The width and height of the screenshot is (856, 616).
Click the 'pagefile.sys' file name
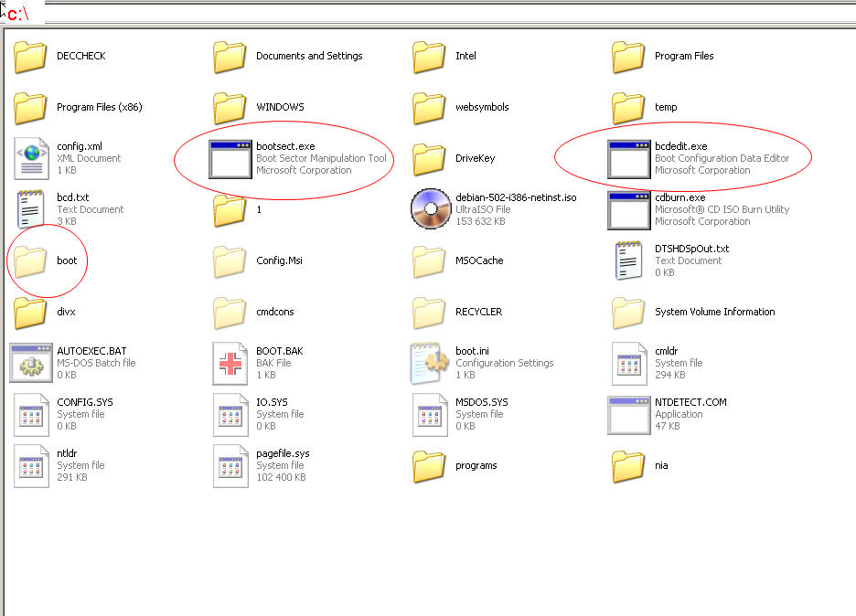coord(283,453)
